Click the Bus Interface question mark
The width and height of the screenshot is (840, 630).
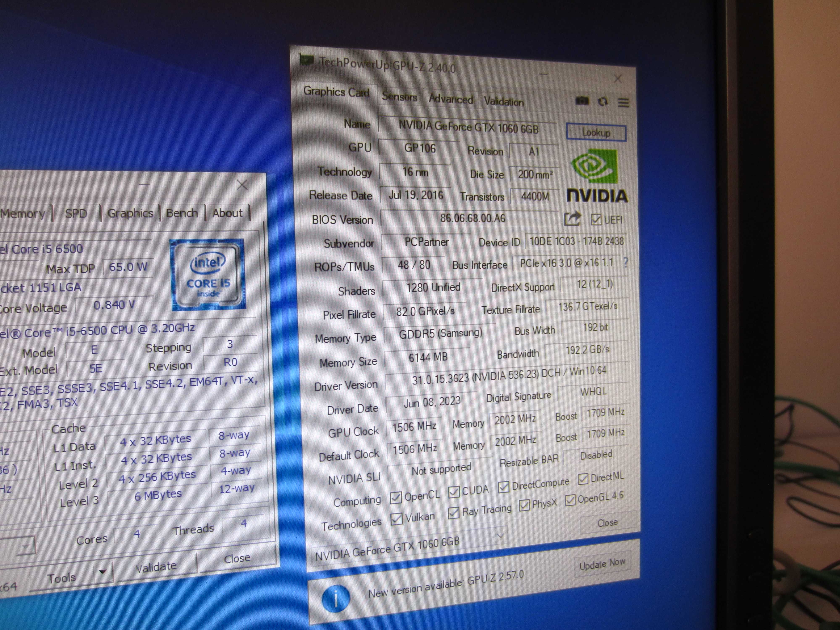coord(625,262)
